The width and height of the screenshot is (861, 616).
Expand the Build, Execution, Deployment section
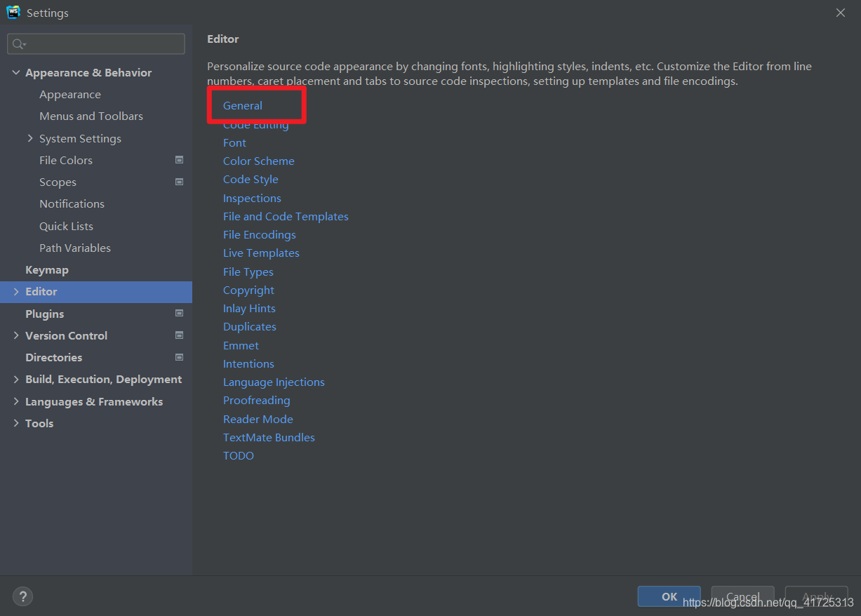(16, 380)
